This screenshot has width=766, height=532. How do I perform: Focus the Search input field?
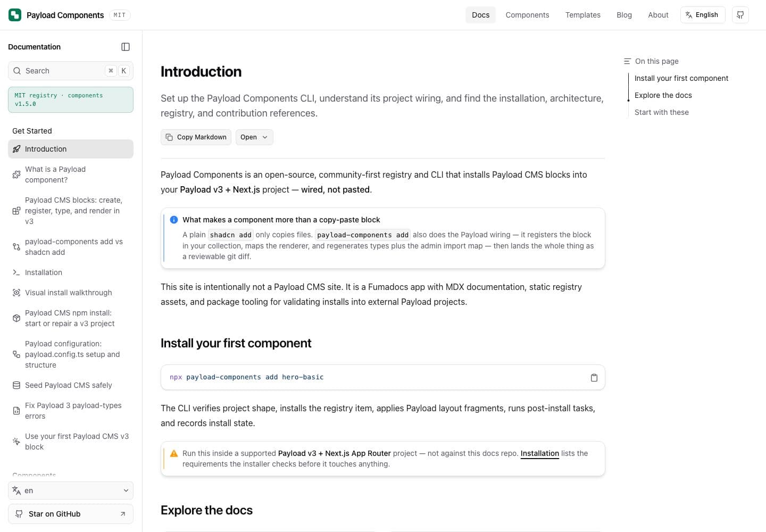click(x=71, y=71)
